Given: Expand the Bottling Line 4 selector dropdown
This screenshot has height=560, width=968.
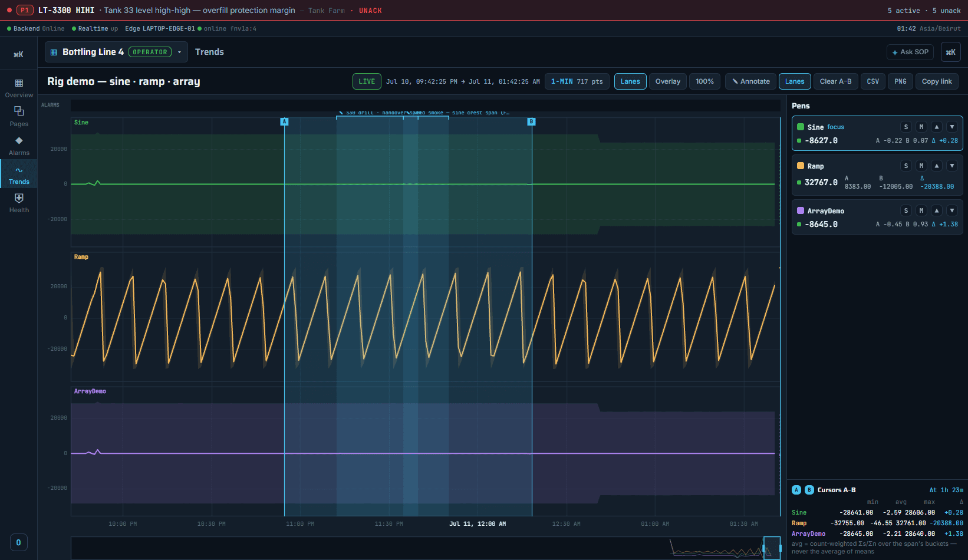Looking at the screenshot, I should point(116,52).
